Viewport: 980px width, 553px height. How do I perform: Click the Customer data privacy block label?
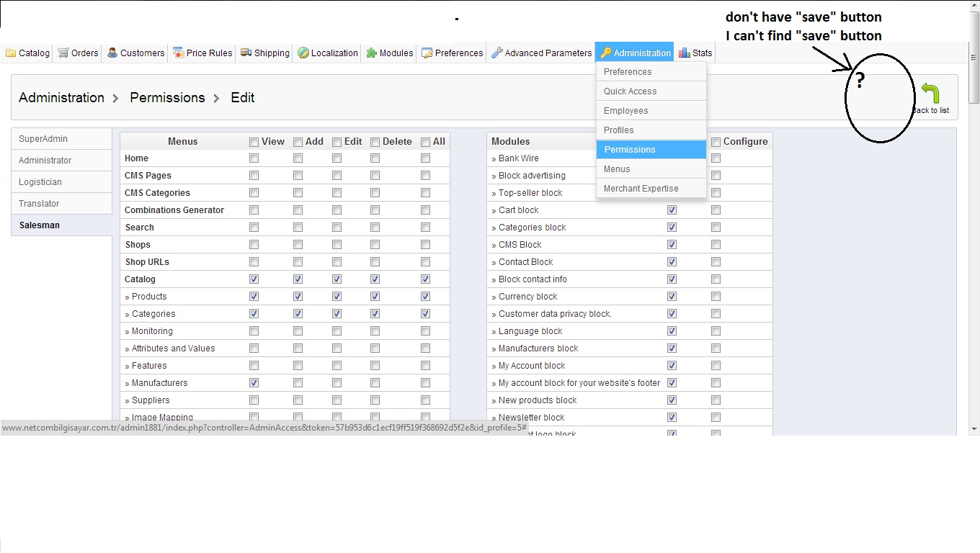(555, 314)
